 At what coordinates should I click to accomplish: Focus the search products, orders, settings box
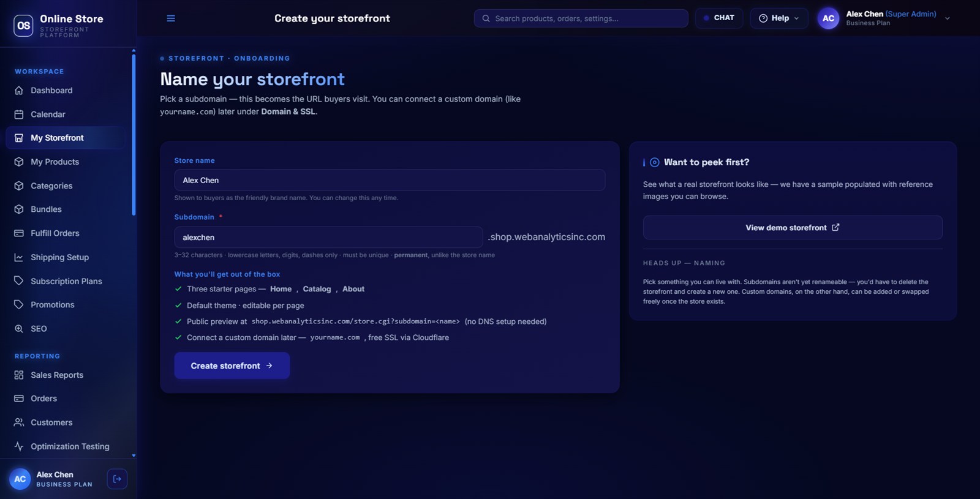(x=581, y=18)
